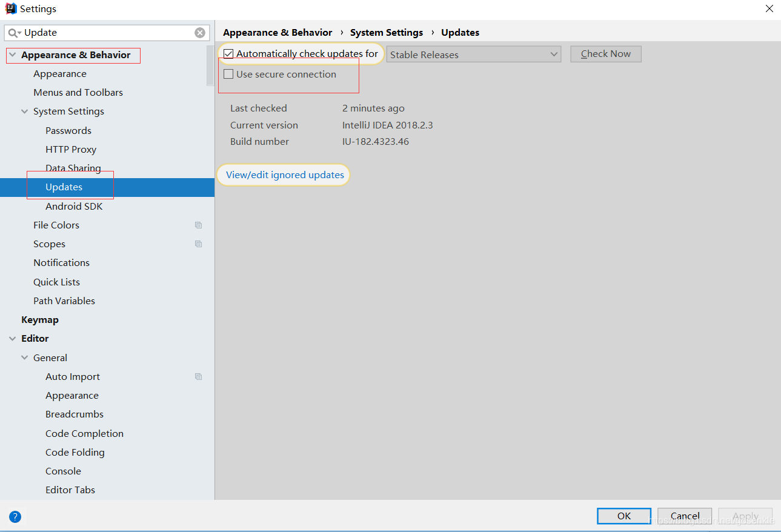Click the project-level icon beside File Colors
781x532 pixels.
(198, 225)
